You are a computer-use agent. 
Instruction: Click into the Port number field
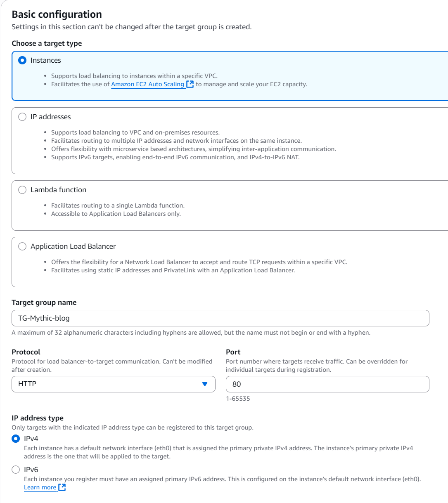[x=327, y=384]
